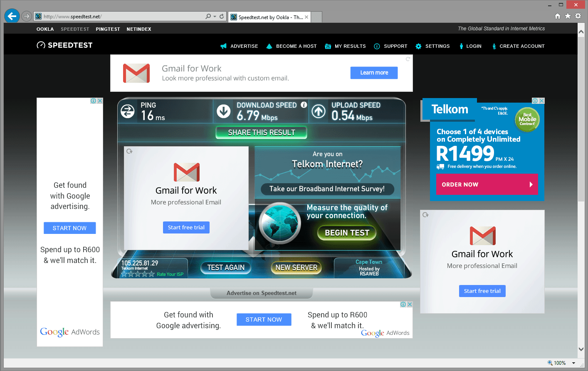
Task: Open the address bar autocomplete dropdown arrow
Action: 215,17
